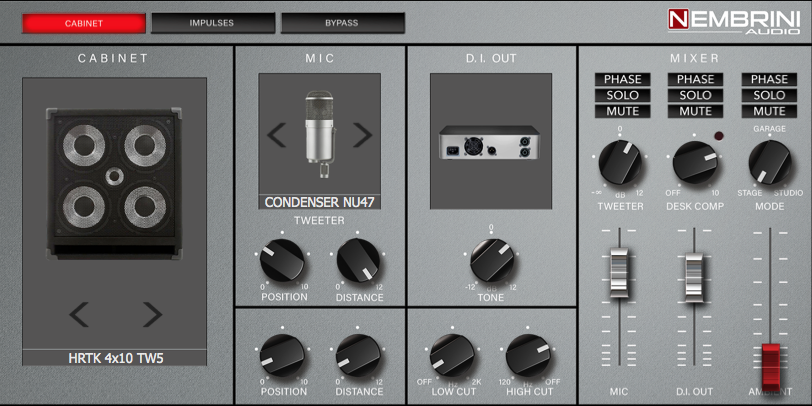Adjust the D.I. TONE knob
Image resolution: width=812 pixels, height=406 pixels.
[492, 260]
